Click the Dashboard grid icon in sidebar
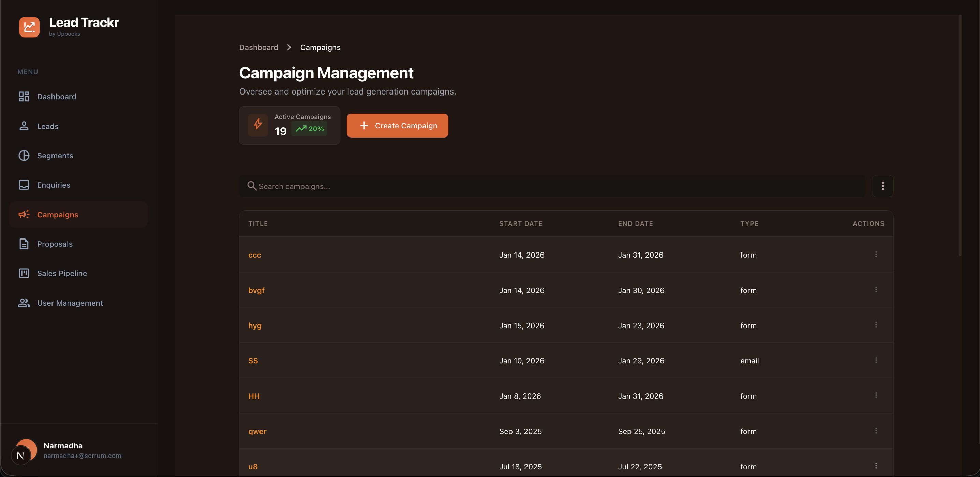The image size is (980, 477). click(x=24, y=96)
